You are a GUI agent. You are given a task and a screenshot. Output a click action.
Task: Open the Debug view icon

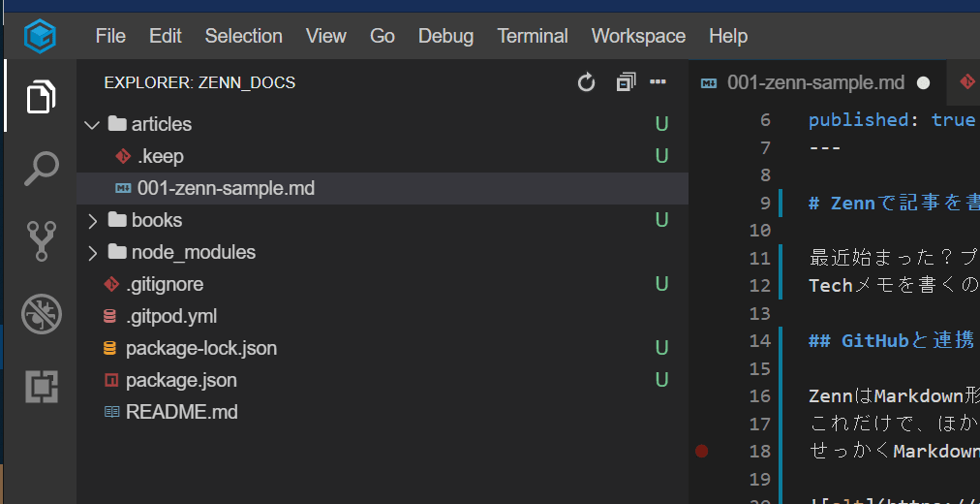pos(41,314)
